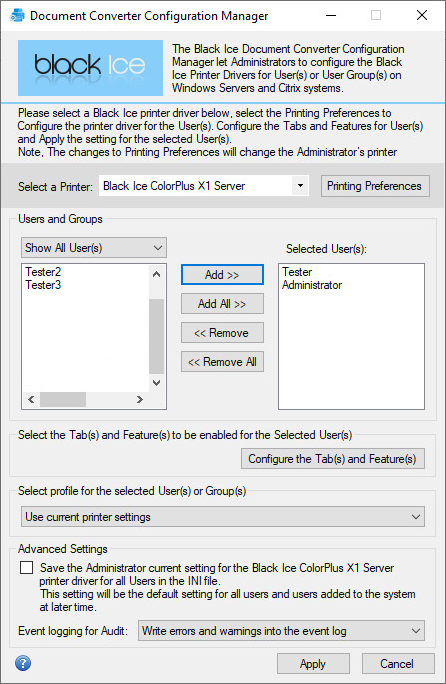
Task: Click the Add >> button
Action: [x=222, y=275]
